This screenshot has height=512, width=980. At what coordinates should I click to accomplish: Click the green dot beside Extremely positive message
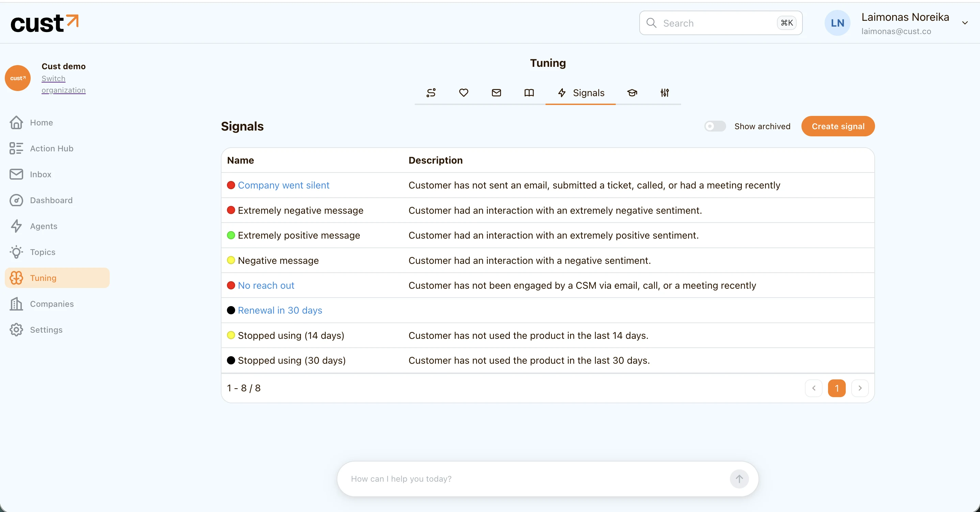(x=231, y=235)
